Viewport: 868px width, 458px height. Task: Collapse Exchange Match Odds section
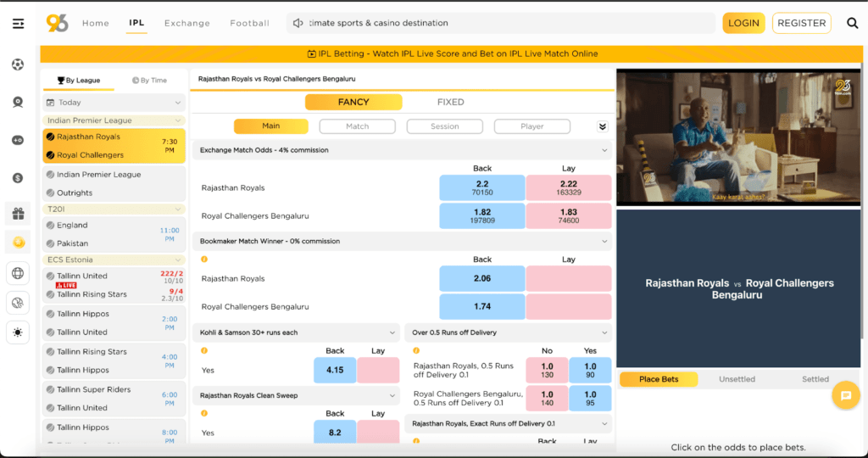[604, 150]
